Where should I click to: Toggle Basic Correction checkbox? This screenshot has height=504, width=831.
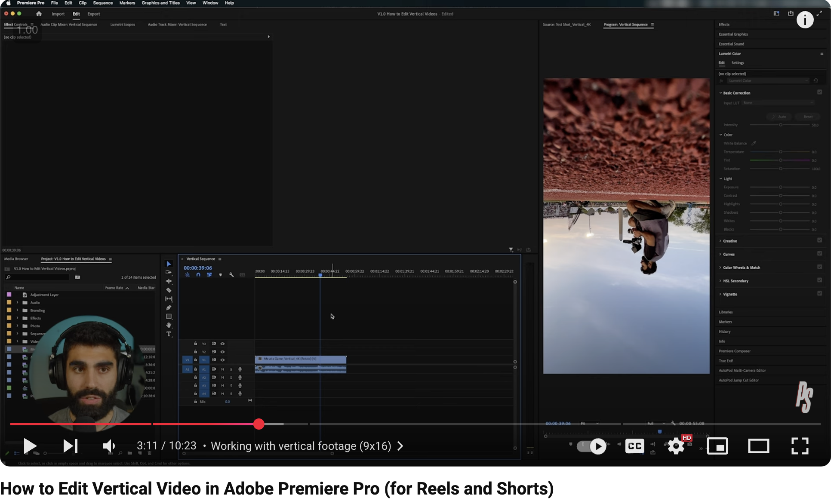point(819,92)
